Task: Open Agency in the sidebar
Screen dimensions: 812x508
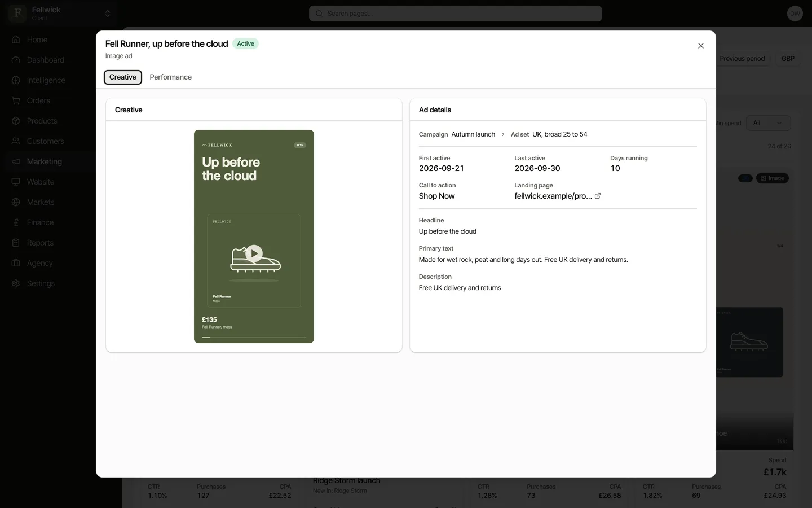Action: click(x=39, y=263)
